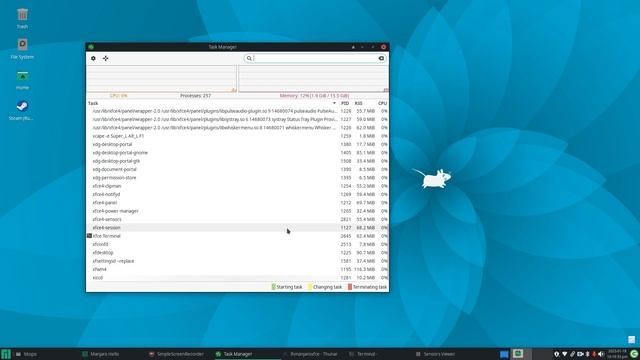Select the xiccd process row
This screenshot has height=360, width=640.
click(x=238, y=278)
